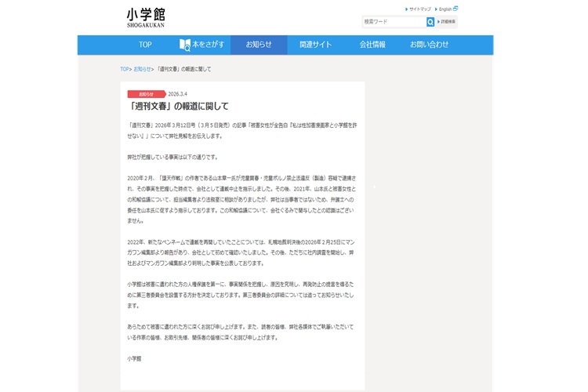
Task: Focus the 検索ワード search field
Action: [x=394, y=22]
